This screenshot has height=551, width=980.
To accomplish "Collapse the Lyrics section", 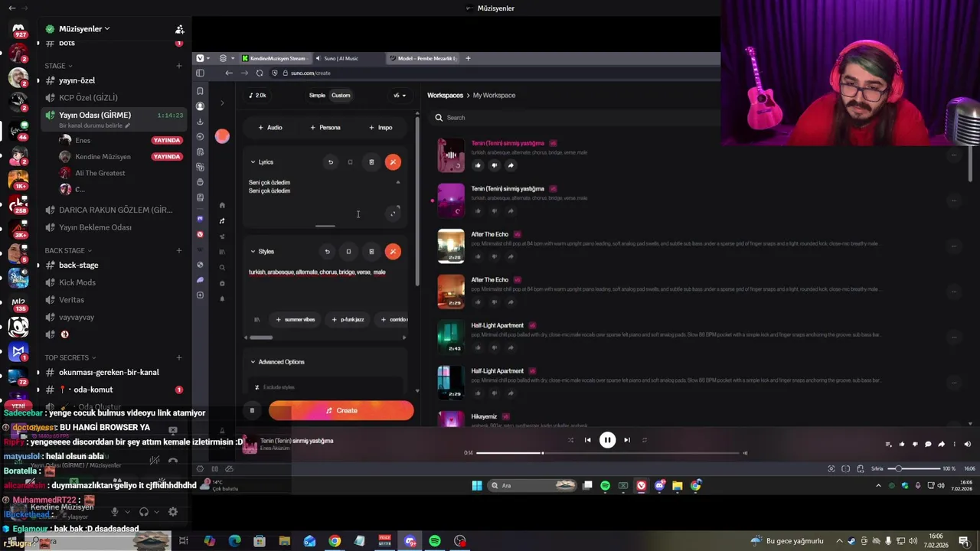I will (x=253, y=162).
